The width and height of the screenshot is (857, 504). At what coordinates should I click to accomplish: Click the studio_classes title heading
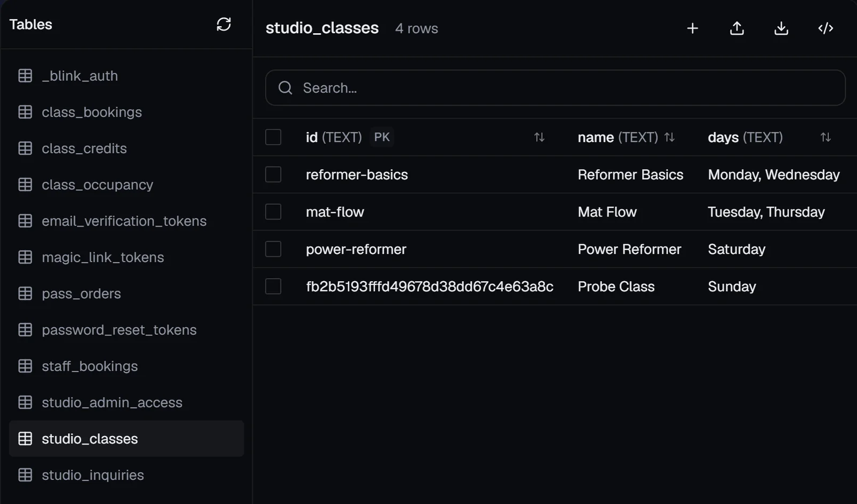click(322, 28)
